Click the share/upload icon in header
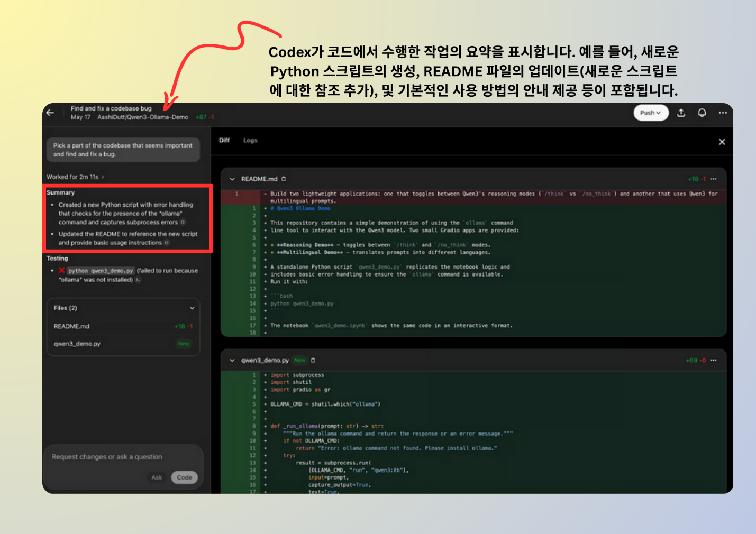Screen dimensions: 756x534 pyautogui.click(x=681, y=113)
